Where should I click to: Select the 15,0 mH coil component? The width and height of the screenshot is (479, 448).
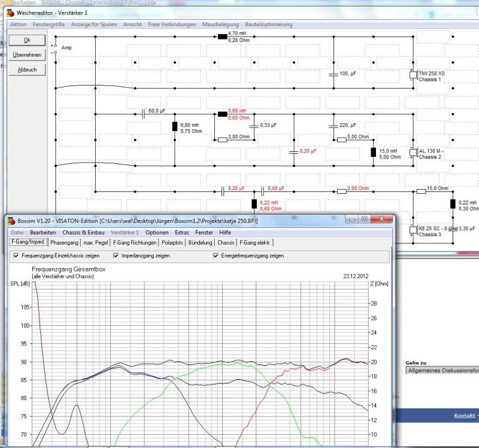tap(374, 153)
